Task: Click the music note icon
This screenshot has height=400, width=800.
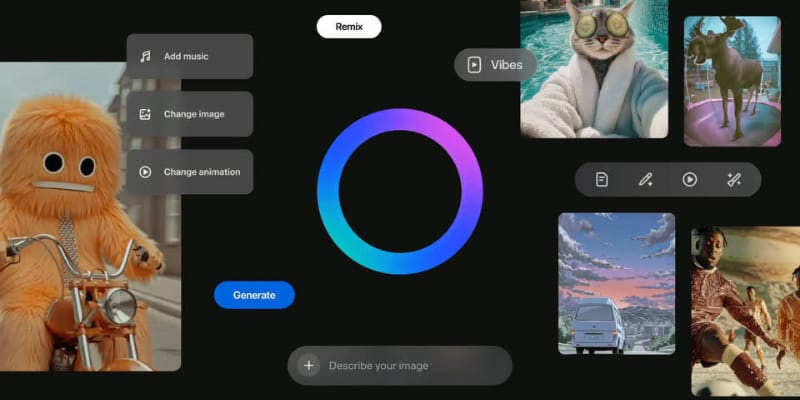Action: [145, 57]
